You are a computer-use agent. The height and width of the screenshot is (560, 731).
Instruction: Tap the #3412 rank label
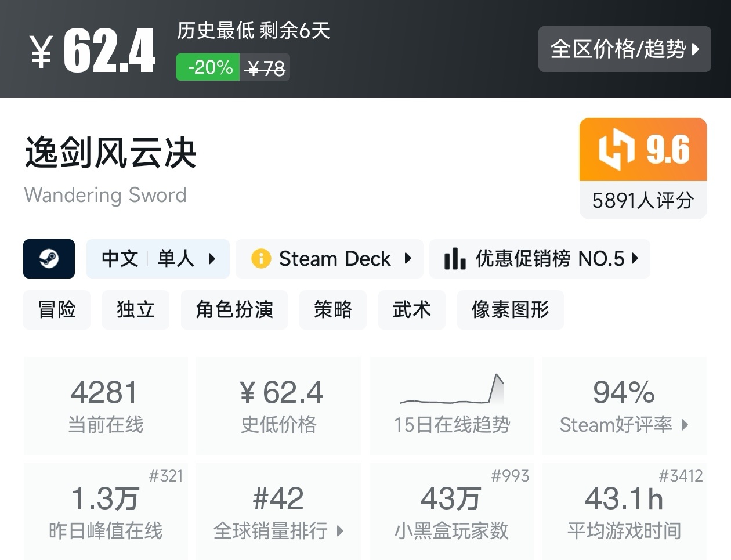pyautogui.click(x=681, y=476)
